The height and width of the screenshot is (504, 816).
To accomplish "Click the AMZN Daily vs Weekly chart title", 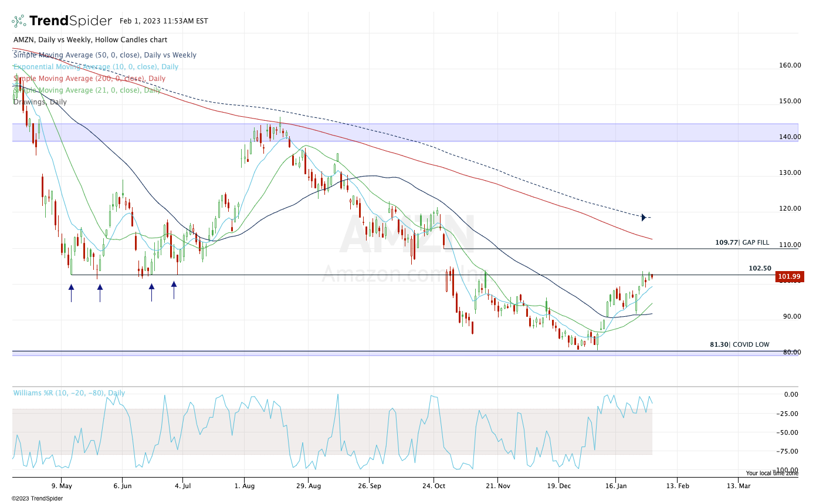I will (x=90, y=40).
